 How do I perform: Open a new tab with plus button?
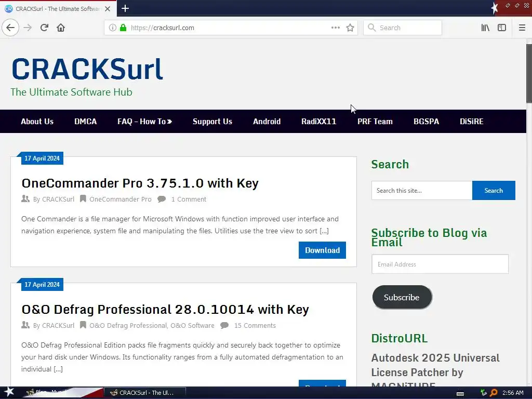[125, 8]
